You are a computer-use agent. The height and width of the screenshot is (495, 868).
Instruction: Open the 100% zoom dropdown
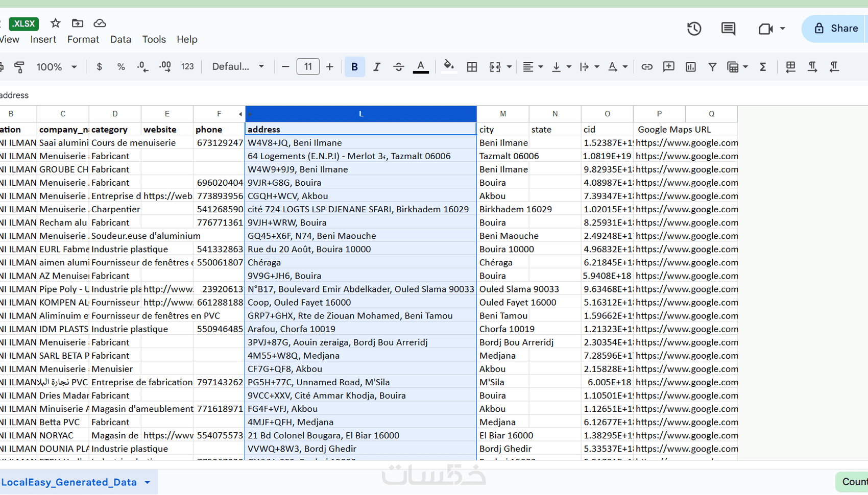tap(56, 67)
